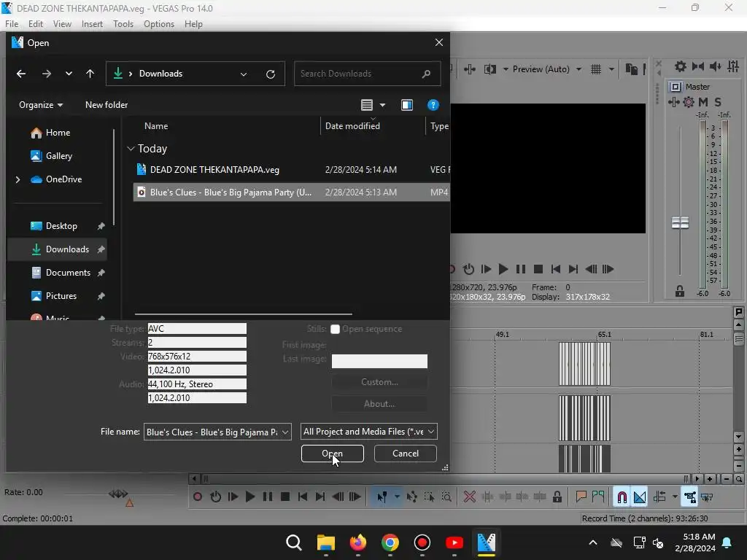Open the file dialog help button

click(433, 105)
